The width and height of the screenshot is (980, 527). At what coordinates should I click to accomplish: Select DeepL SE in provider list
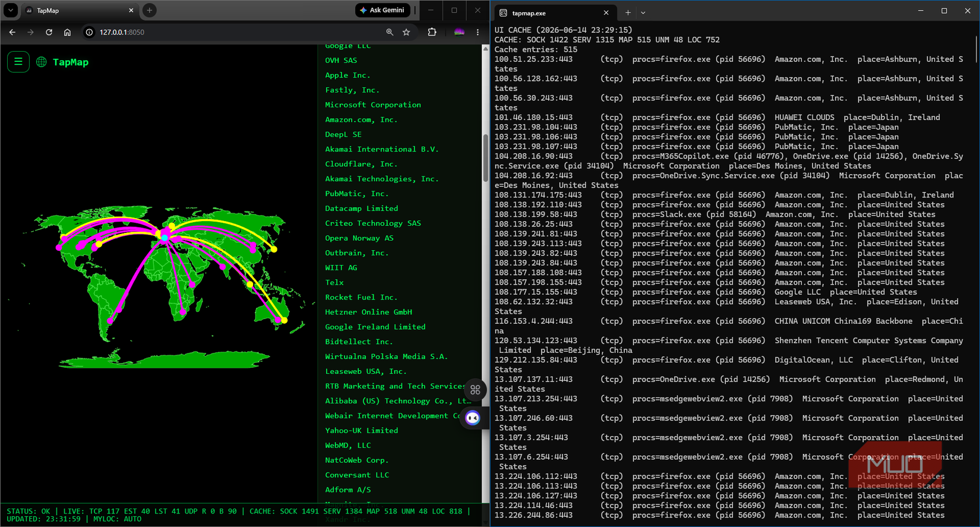343,135
